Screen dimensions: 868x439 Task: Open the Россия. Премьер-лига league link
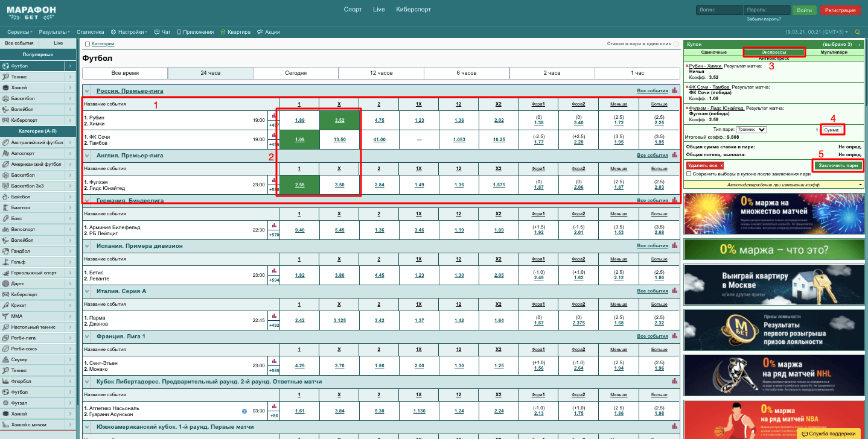coord(130,91)
